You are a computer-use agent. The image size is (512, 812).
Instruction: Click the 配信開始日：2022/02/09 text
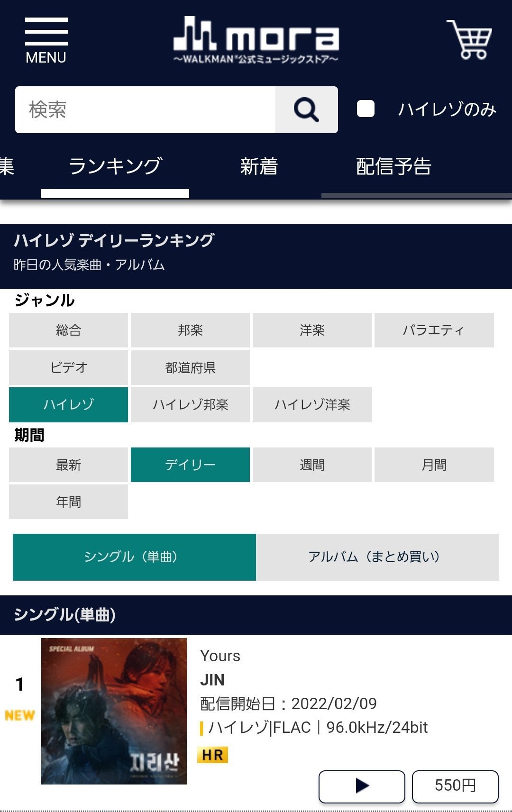288,704
